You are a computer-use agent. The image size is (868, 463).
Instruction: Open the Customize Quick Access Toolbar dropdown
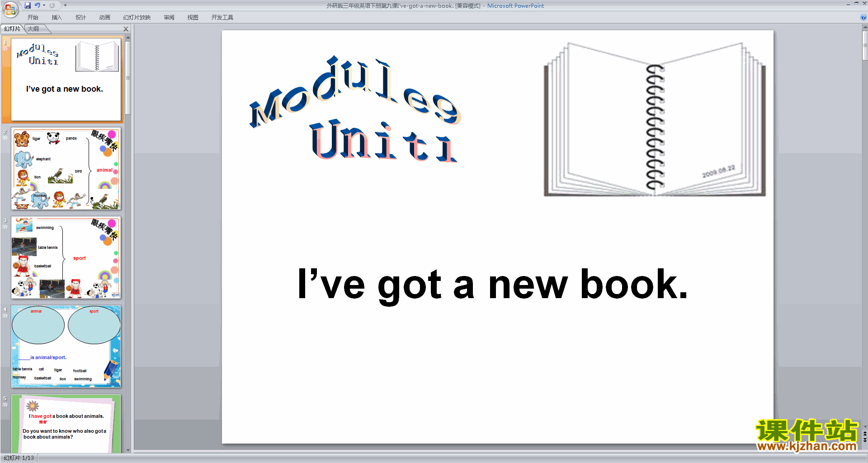(x=65, y=5)
